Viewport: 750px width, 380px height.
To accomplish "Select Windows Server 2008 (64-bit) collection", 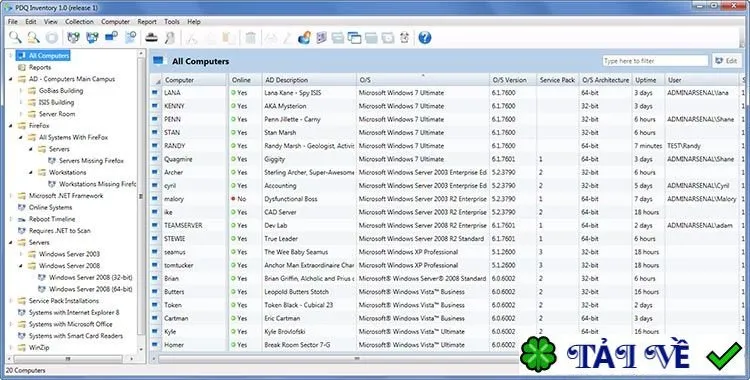I will click(90, 289).
